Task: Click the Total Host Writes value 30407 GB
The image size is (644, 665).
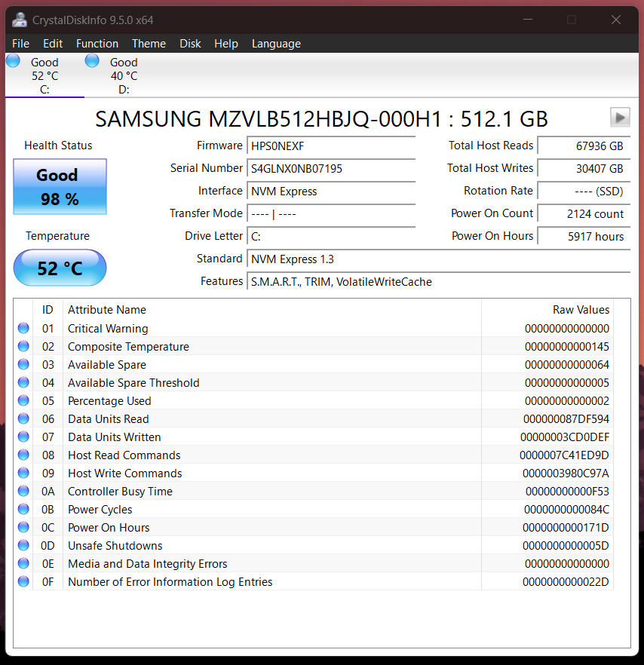Action: tap(584, 169)
